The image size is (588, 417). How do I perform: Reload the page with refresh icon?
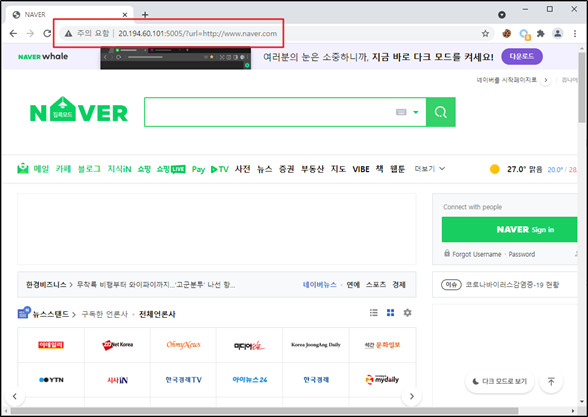pyautogui.click(x=47, y=34)
